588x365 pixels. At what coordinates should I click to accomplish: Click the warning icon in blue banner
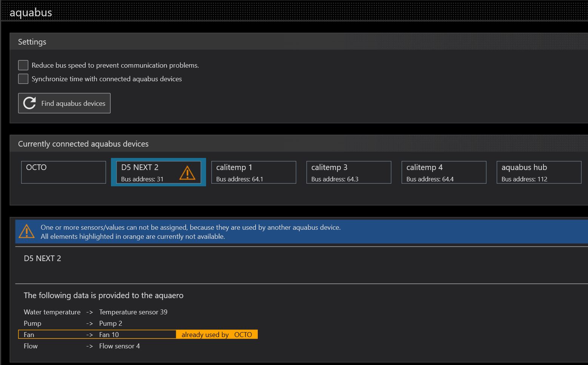pyautogui.click(x=26, y=231)
